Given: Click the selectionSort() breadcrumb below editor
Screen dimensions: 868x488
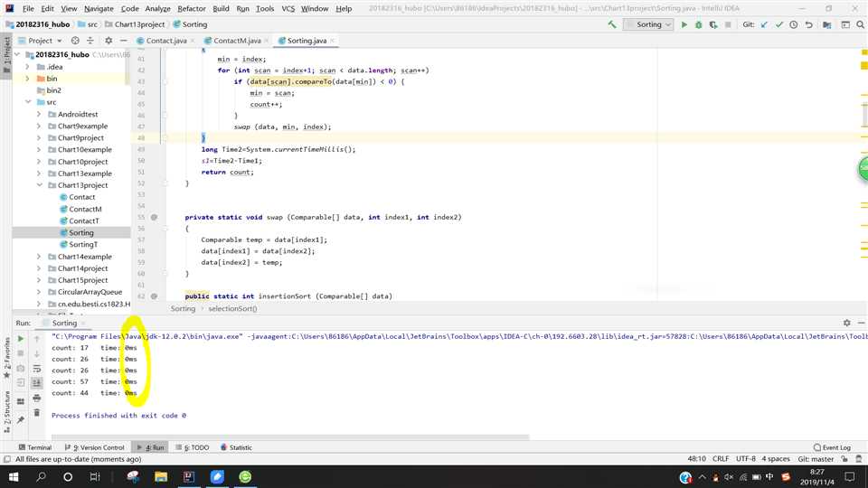Looking at the screenshot, I should [232, 309].
